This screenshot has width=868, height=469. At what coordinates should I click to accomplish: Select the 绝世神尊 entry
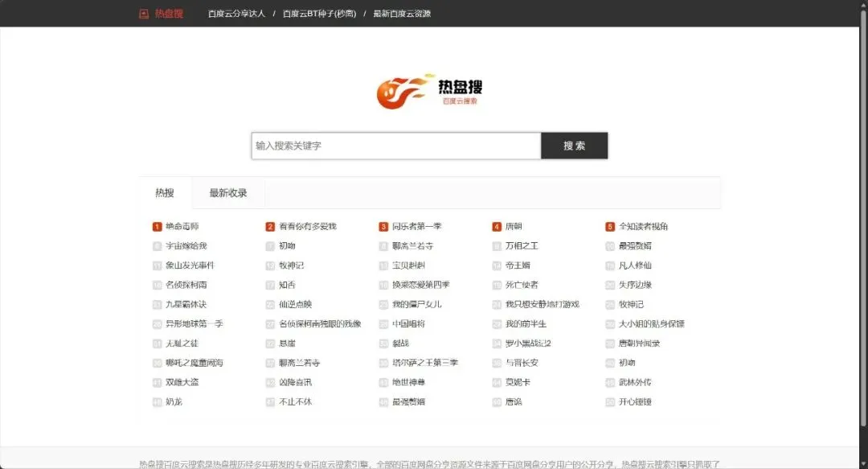pos(408,382)
